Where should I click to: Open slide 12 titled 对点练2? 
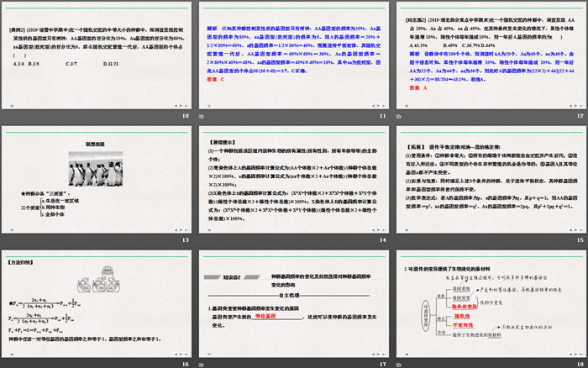pyautogui.click(x=491, y=53)
